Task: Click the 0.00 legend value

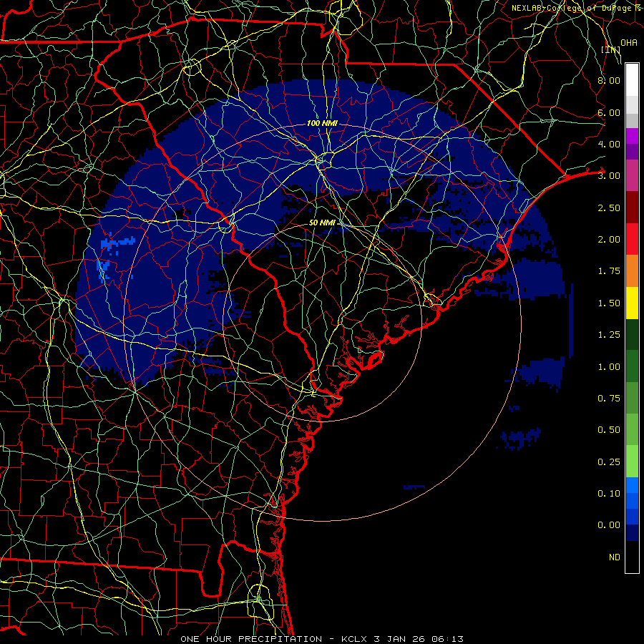Action: (609, 525)
